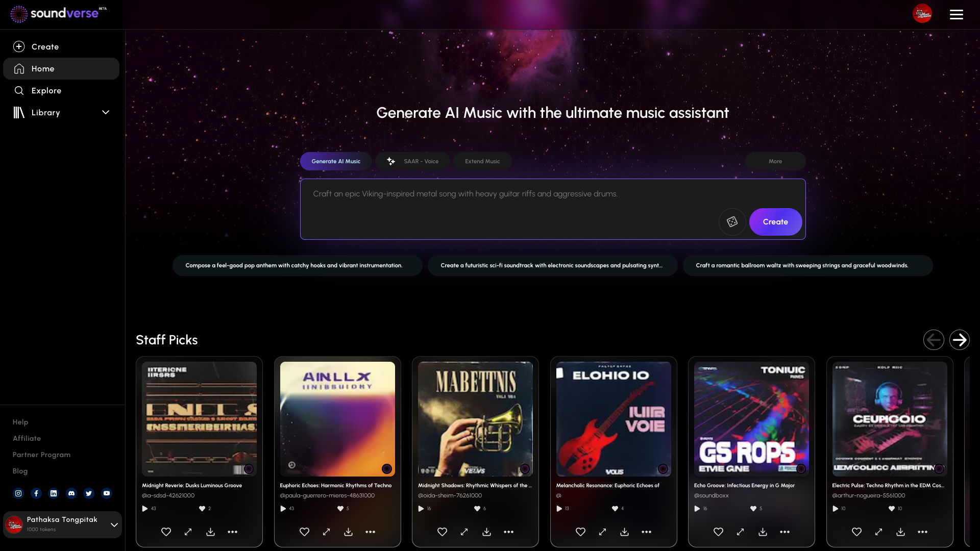Open the Pathaksa Tongpitak account dropdown

tap(114, 524)
